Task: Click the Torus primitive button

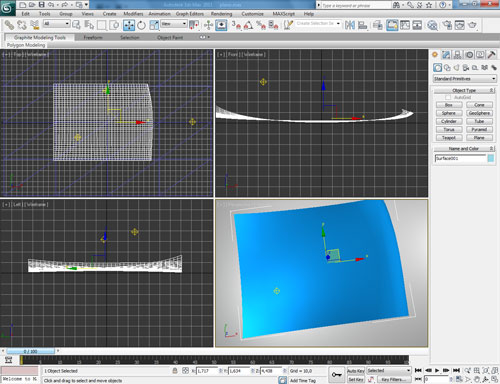Action: [449, 129]
